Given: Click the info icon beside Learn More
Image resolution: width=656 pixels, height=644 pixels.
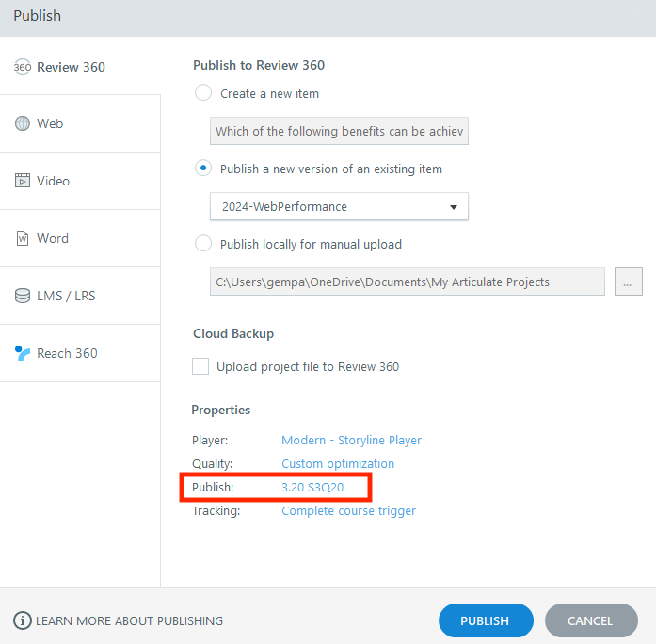Looking at the screenshot, I should [x=22, y=620].
